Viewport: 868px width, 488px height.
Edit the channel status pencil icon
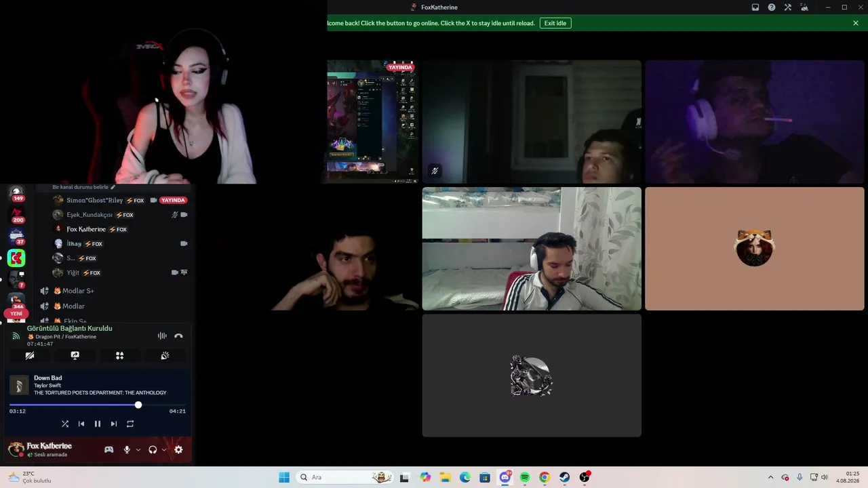tap(113, 187)
